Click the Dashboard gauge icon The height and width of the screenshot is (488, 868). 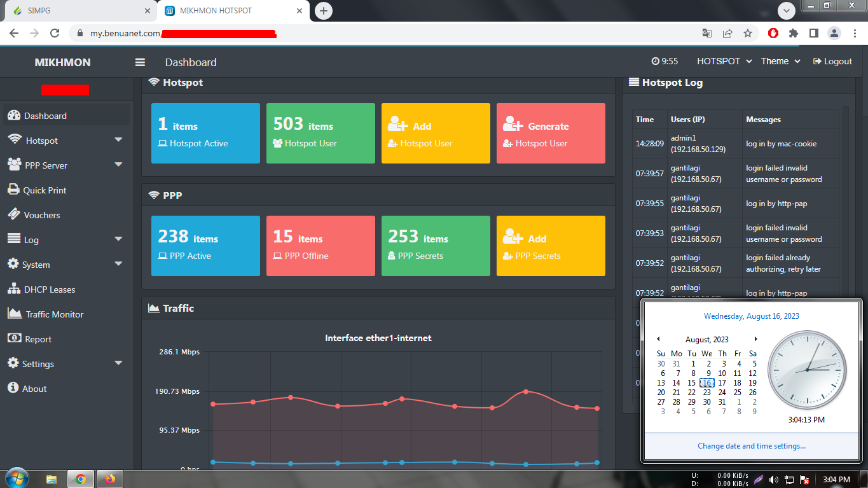point(13,115)
